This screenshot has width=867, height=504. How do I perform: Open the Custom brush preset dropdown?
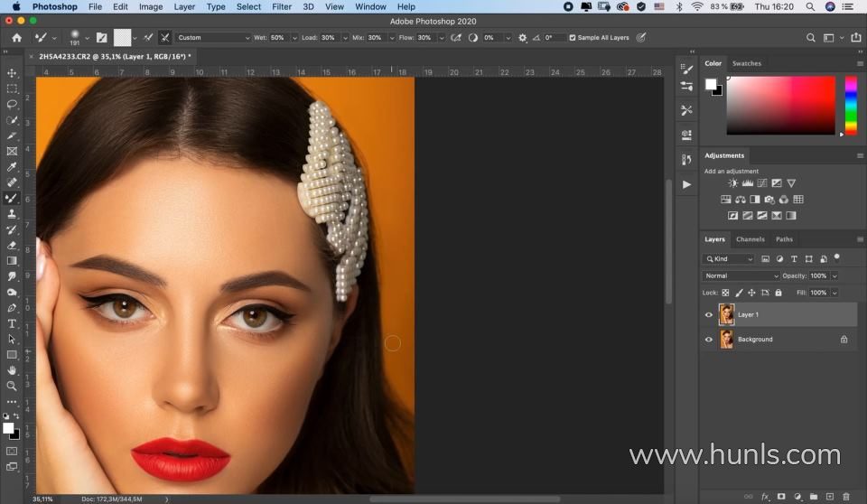[213, 38]
